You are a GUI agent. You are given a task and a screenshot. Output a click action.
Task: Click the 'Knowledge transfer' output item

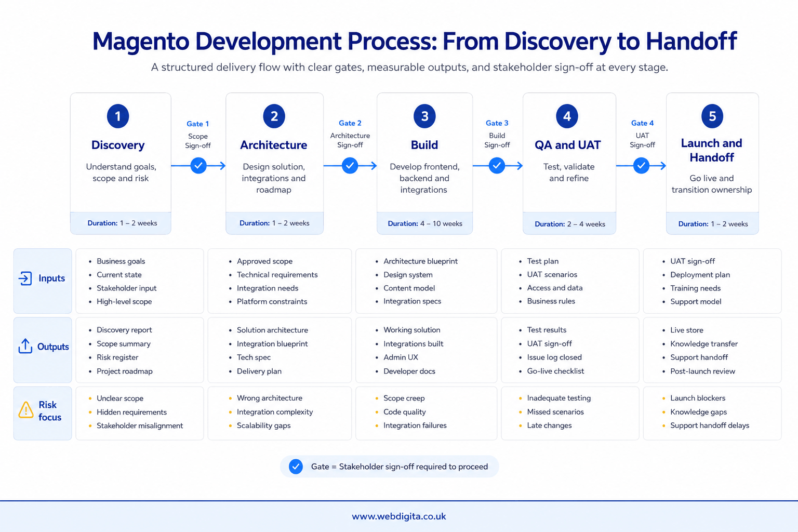704,344
